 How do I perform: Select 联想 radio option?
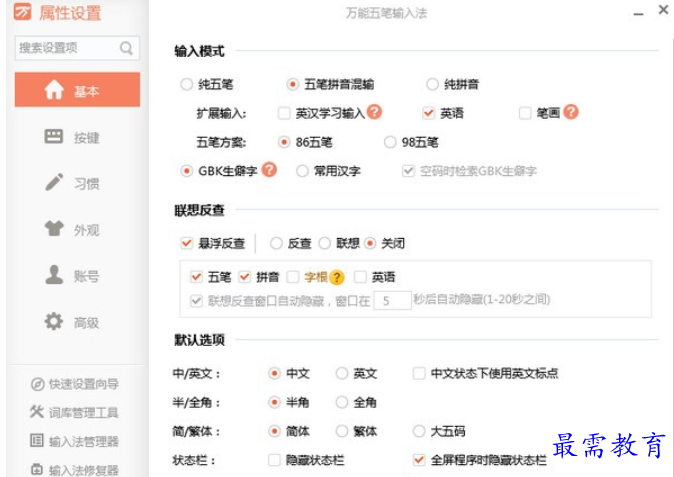[x=325, y=243]
